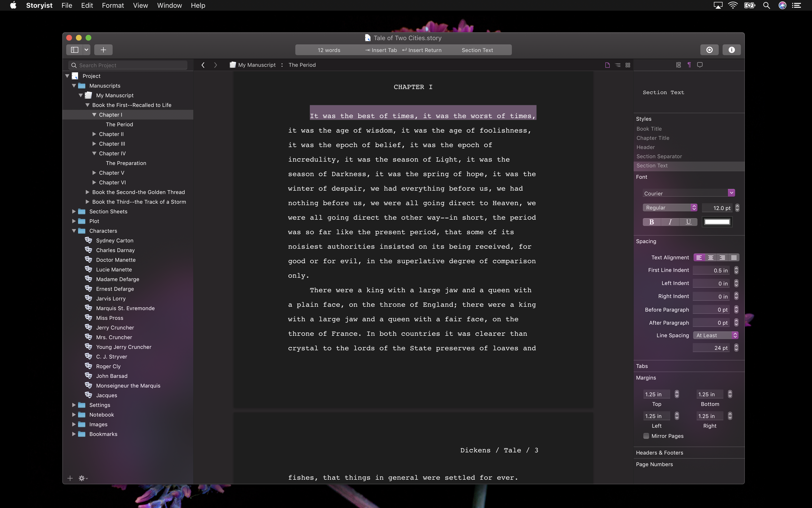Switch to storyboard grid view icon

coord(628,65)
